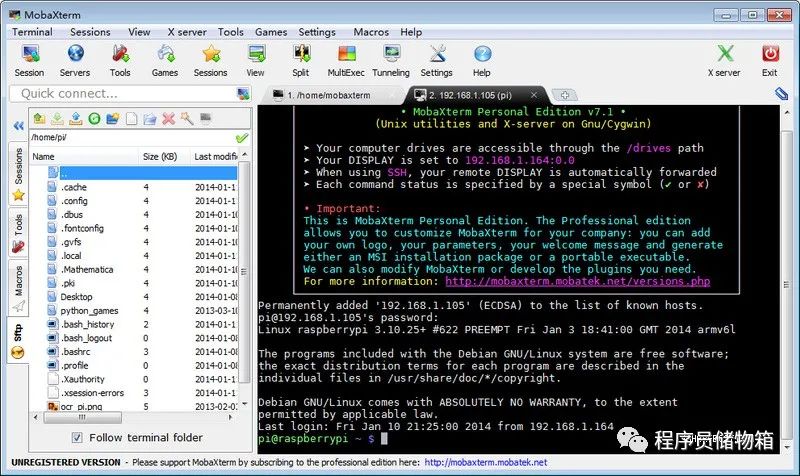Viewport: 800px width, 476px height.
Task: Open the Games toolbar button
Action: (x=165, y=61)
